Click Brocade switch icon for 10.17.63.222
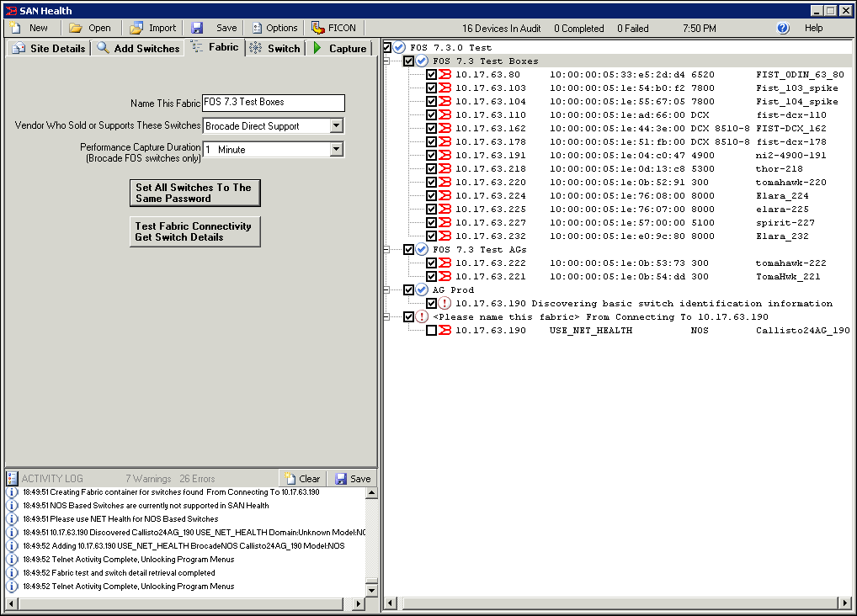 pos(445,263)
